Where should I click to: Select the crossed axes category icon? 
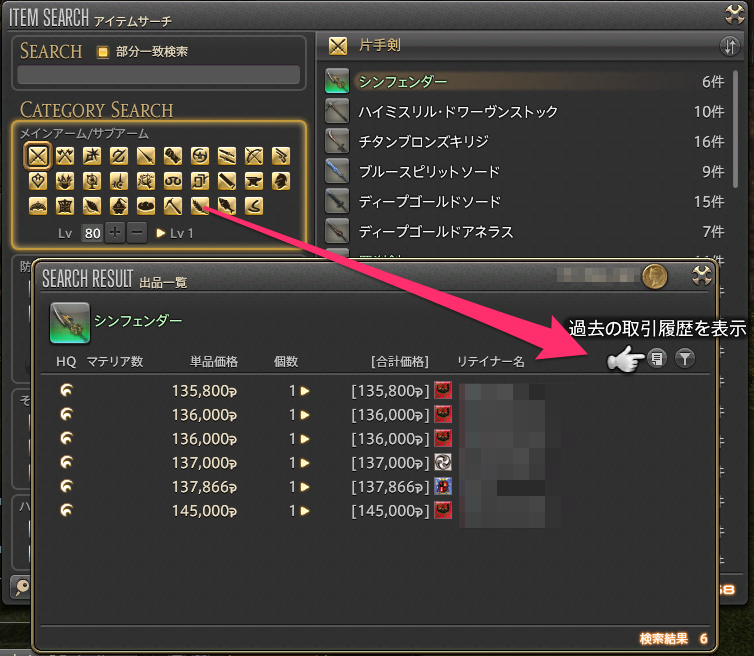65,155
